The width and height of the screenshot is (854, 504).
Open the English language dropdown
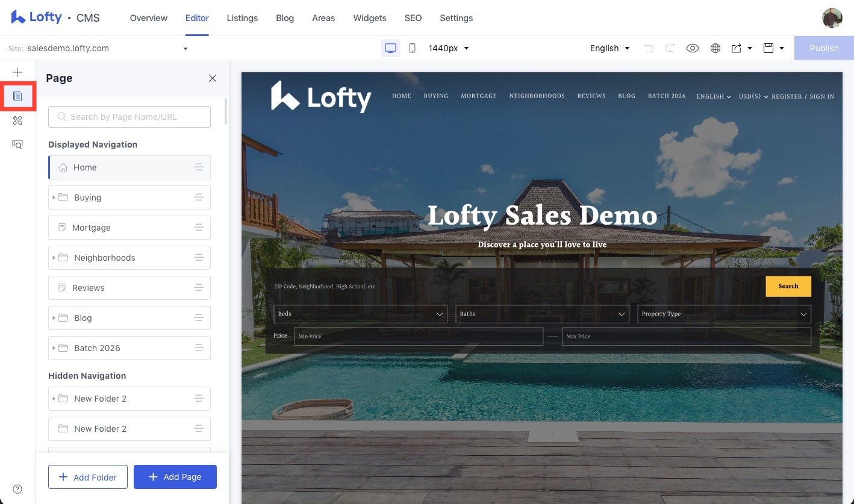coord(609,48)
